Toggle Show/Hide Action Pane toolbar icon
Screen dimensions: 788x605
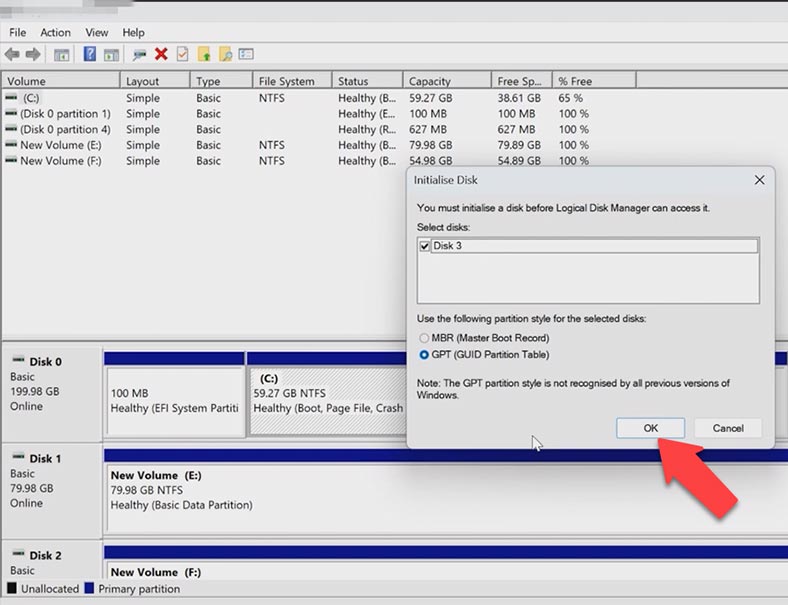click(111, 55)
